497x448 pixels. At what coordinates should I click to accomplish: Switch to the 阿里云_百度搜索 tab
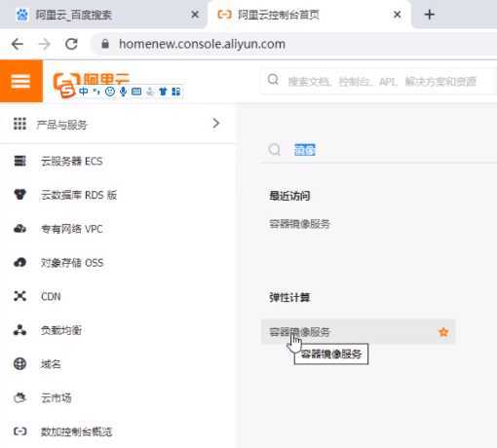[103, 15]
